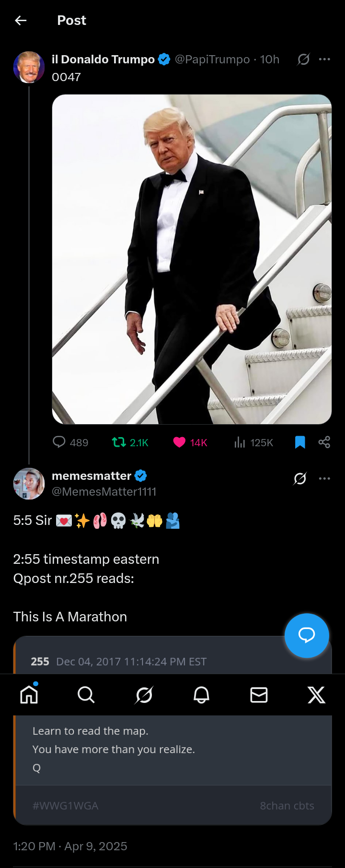This screenshot has width=345, height=868.
Task: Open the Search tab
Action: tap(86, 694)
